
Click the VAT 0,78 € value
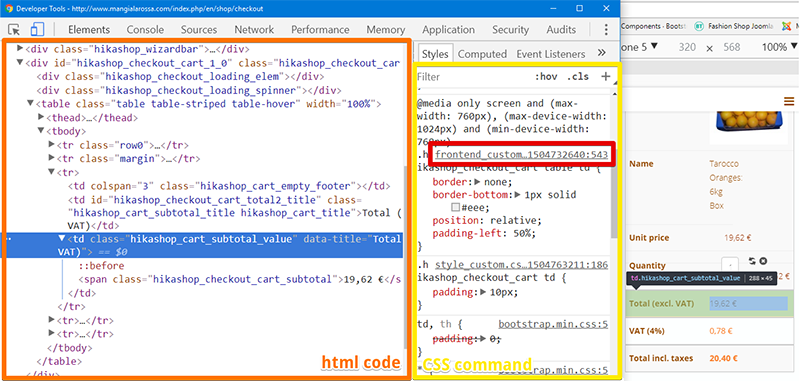[721, 331]
